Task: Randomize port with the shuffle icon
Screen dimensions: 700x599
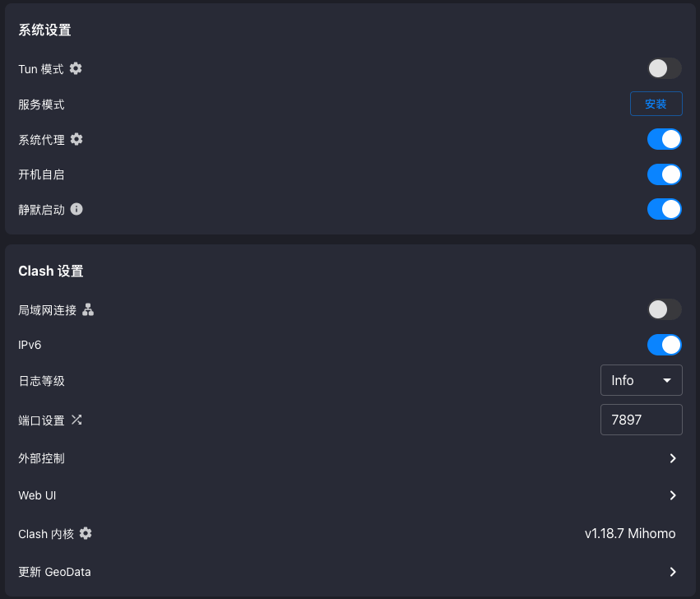Action: (x=76, y=420)
